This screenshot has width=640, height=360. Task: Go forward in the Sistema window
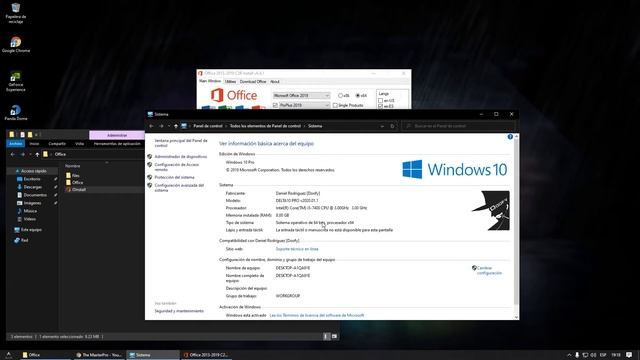click(161, 126)
